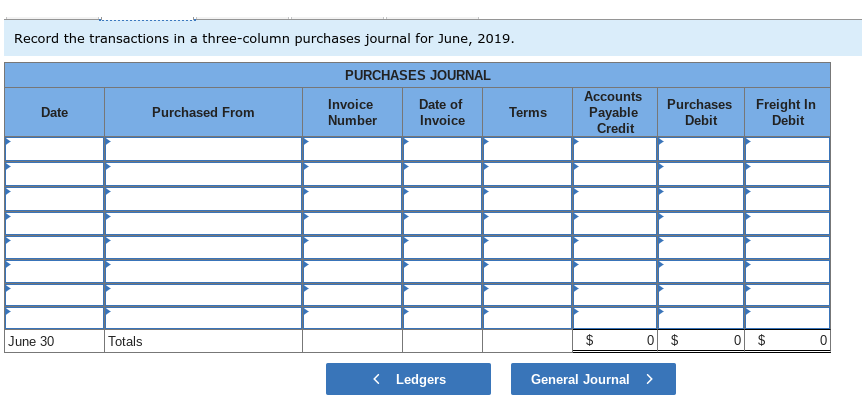Click second row Invoice Number field
Viewport: 862px width, 411px height.
pyautogui.click(x=352, y=174)
